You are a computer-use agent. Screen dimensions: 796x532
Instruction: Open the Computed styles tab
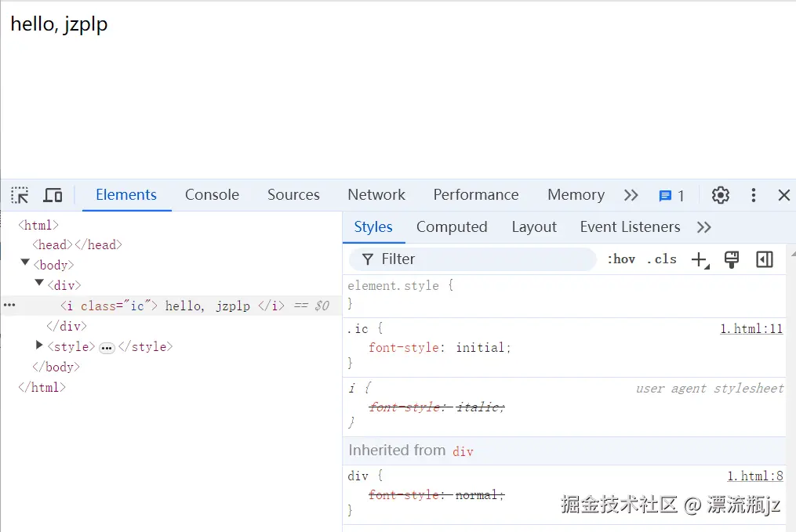pos(452,226)
